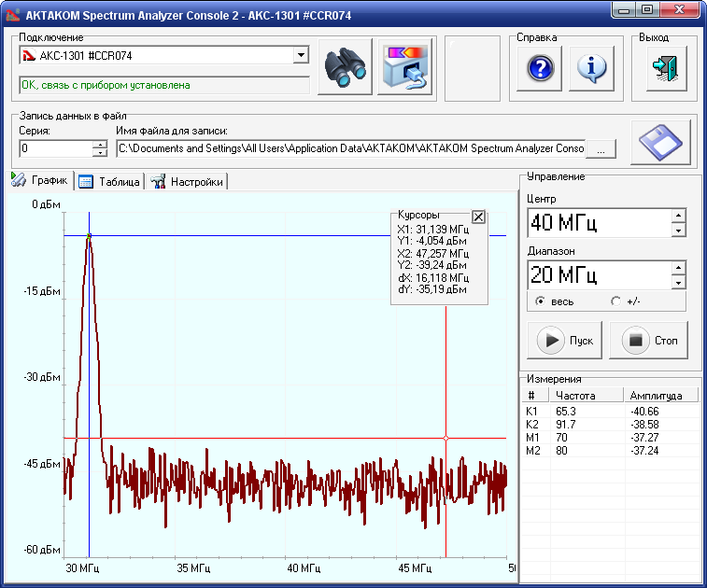The height and width of the screenshot is (588, 707).
Task: Switch to the График tab
Action: click(x=39, y=180)
